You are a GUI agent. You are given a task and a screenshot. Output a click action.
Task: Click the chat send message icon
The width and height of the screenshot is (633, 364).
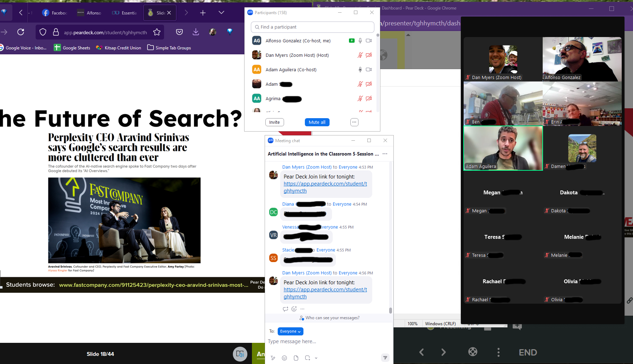[x=385, y=358]
